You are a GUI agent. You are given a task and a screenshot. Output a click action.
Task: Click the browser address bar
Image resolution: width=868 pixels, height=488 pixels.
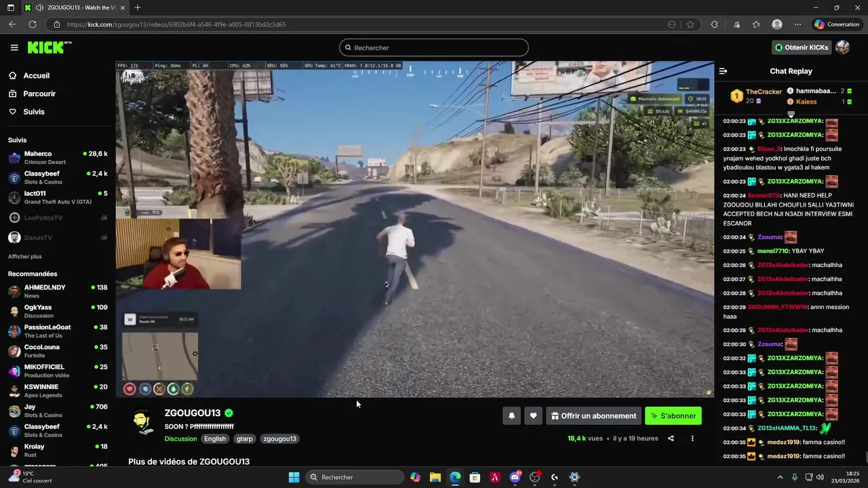pyautogui.click(x=366, y=24)
